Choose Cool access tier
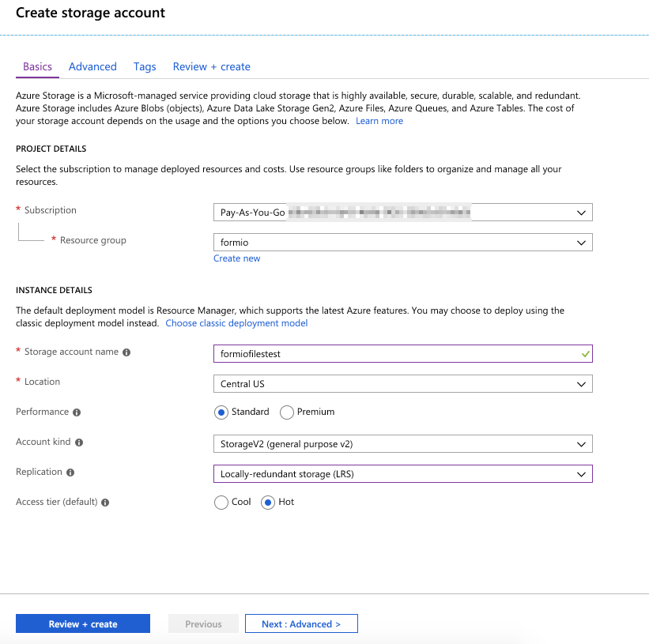Viewport: 649px width, 644px height. pyautogui.click(x=221, y=503)
